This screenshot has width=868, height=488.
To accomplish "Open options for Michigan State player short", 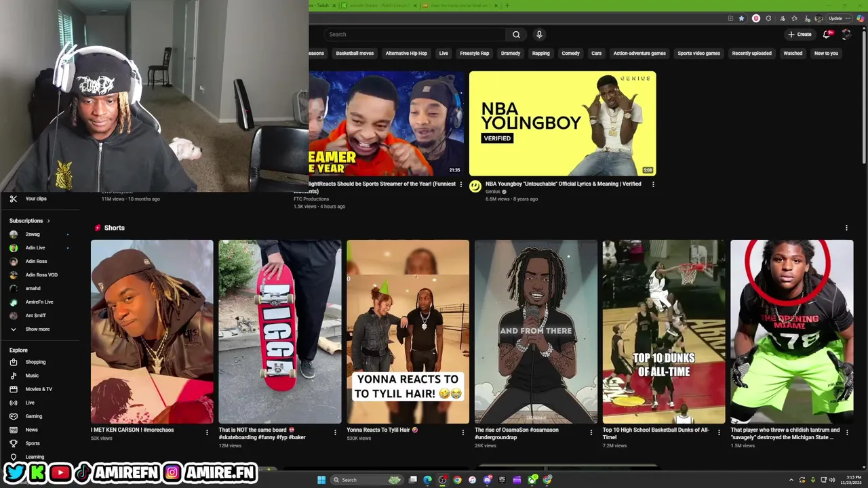I will click(x=847, y=432).
